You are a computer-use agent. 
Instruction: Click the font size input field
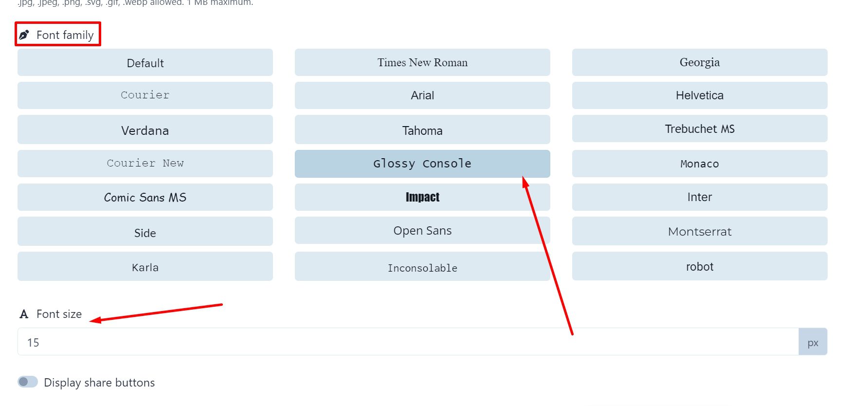pyautogui.click(x=408, y=342)
